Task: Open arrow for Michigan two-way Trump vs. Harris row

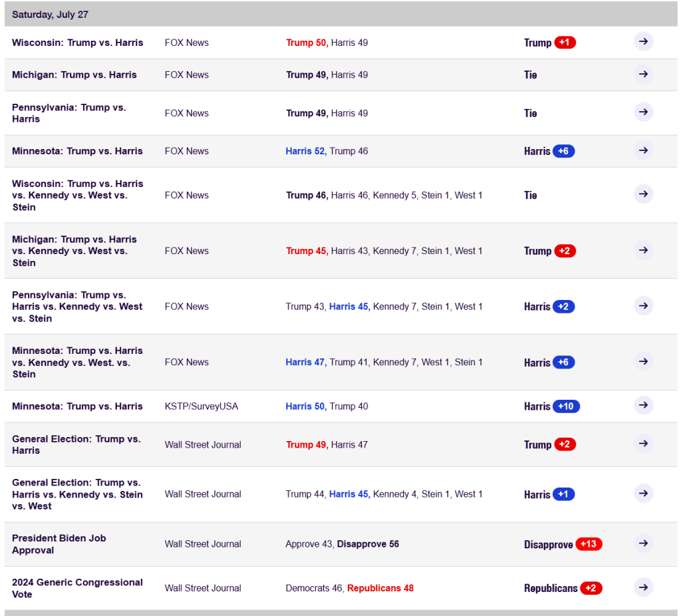Action: pos(643,75)
